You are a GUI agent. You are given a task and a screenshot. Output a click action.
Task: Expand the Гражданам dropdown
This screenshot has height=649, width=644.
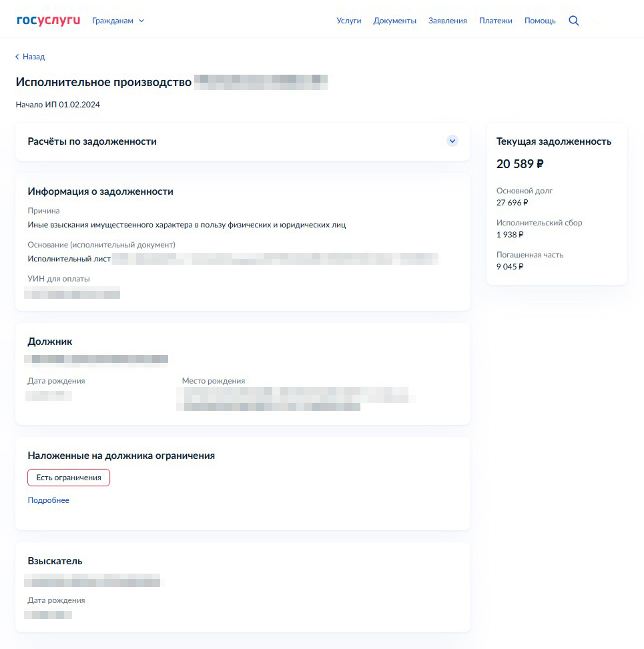[x=118, y=21]
